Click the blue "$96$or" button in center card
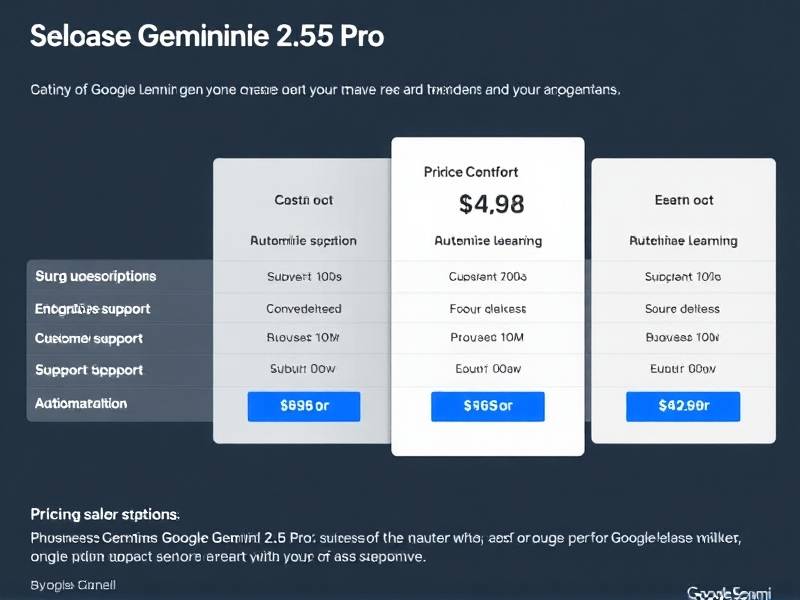This screenshot has width=800, height=600. (x=487, y=406)
